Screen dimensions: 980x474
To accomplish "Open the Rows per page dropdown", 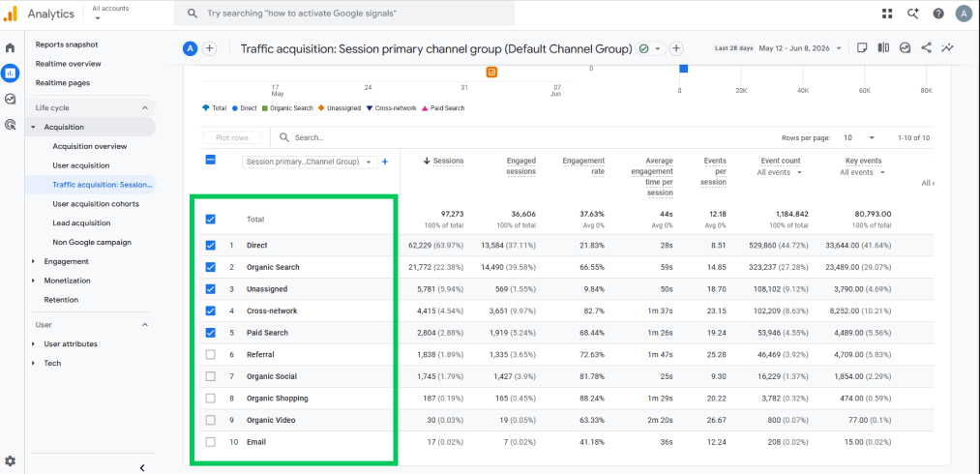I will point(859,137).
